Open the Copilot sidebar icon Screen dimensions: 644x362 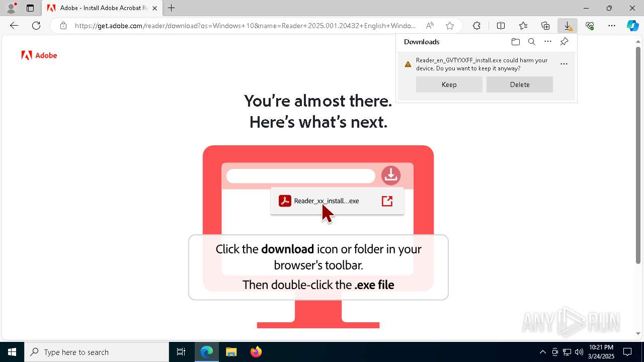point(632,26)
